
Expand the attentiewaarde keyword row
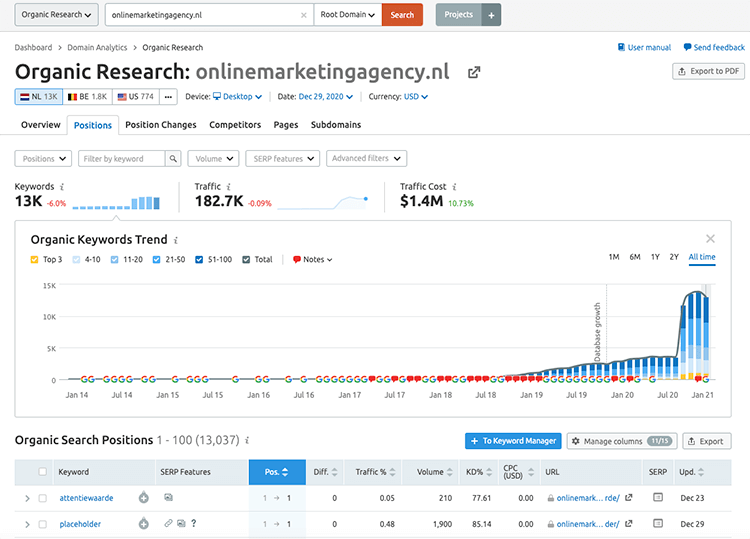[x=27, y=498]
